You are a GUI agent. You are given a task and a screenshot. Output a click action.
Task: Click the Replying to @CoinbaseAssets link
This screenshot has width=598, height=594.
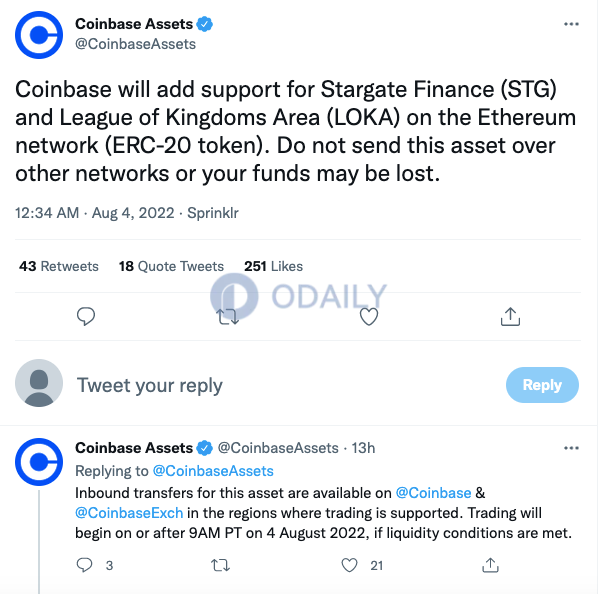click(x=213, y=471)
